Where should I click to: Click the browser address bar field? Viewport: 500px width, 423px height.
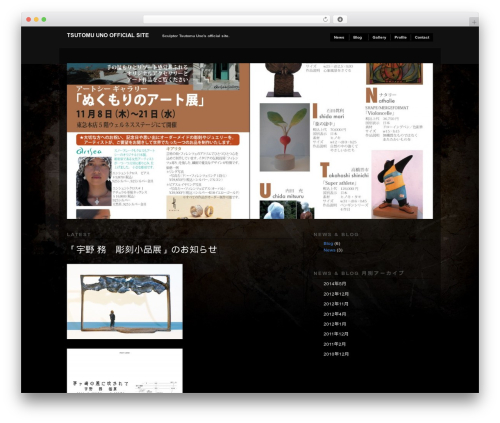tap(237, 19)
